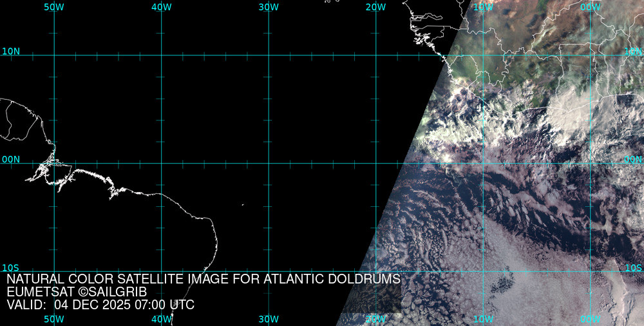Click grid intersection of 10W and equator

(482, 163)
